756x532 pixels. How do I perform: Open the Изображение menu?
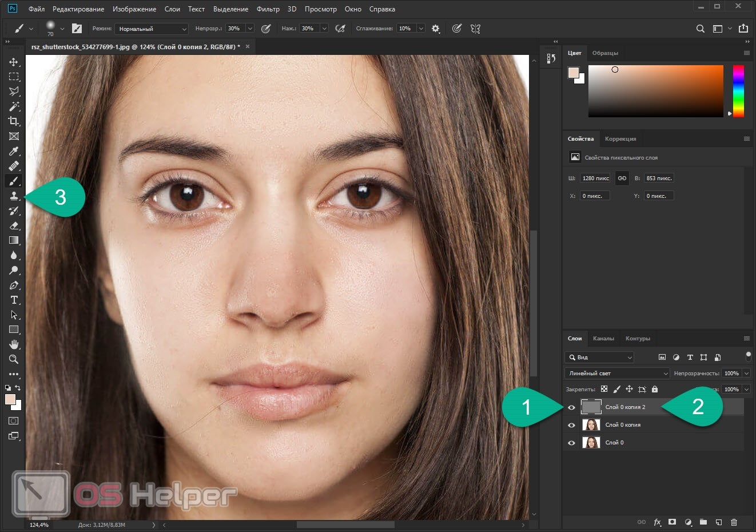click(x=134, y=9)
